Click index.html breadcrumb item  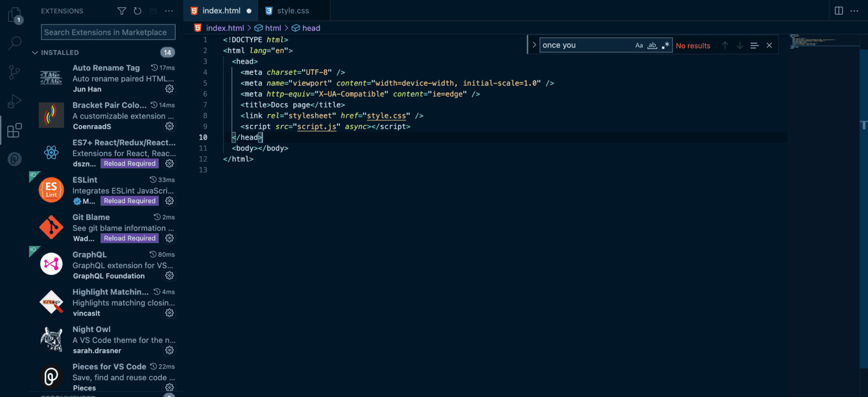point(220,28)
